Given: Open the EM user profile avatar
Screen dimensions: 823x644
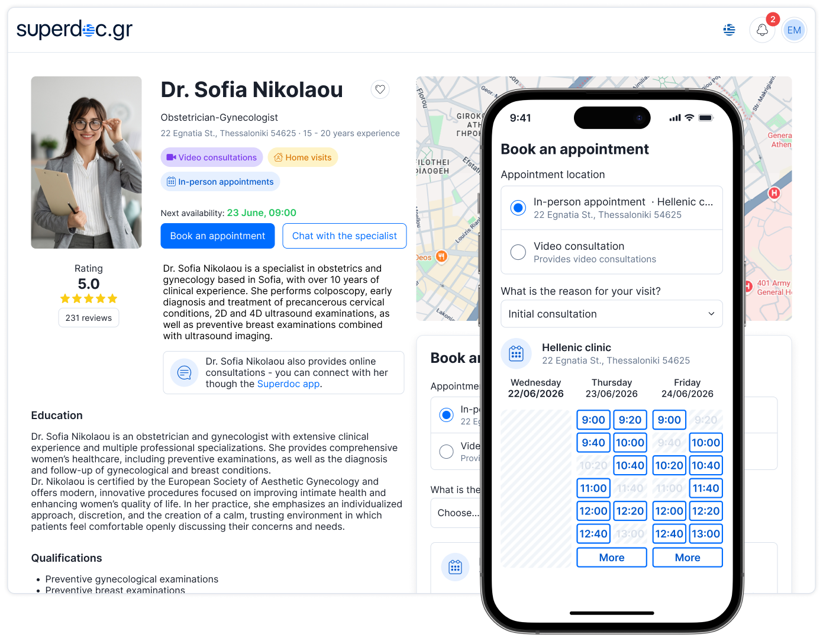Looking at the screenshot, I should tap(793, 30).
